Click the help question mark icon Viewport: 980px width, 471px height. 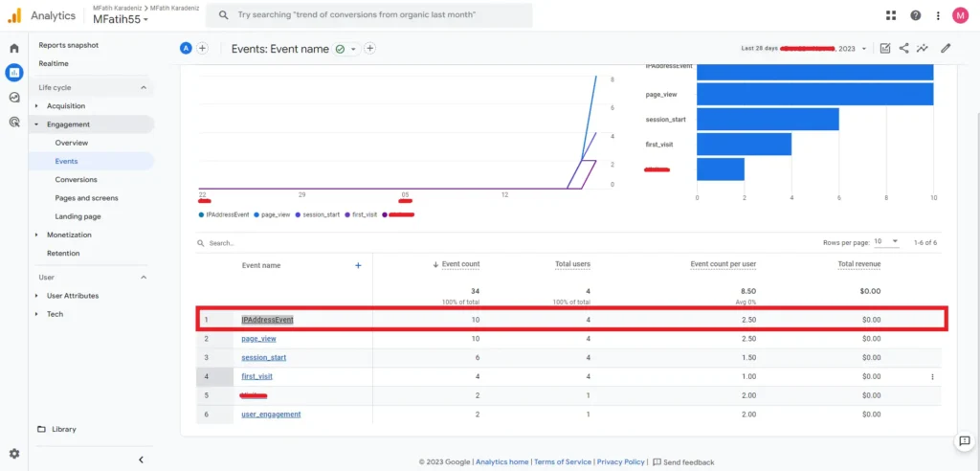coord(915,15)
